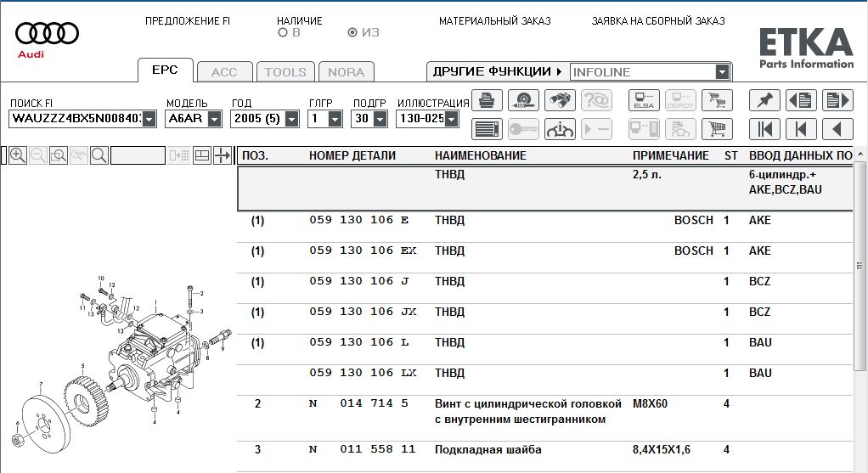Open the ГЛГР dropdown showing 1
868x473 pixels.
pos(335,119)
